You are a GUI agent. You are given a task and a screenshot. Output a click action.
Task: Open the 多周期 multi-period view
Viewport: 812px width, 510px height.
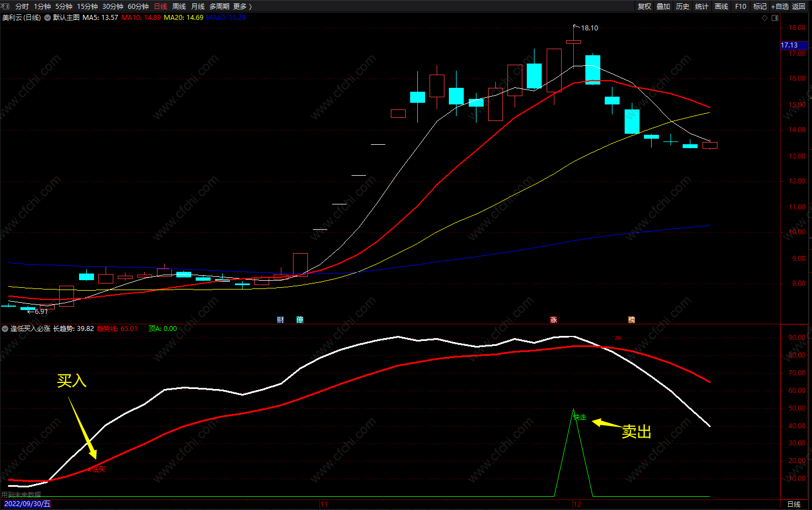coord(219,7)
